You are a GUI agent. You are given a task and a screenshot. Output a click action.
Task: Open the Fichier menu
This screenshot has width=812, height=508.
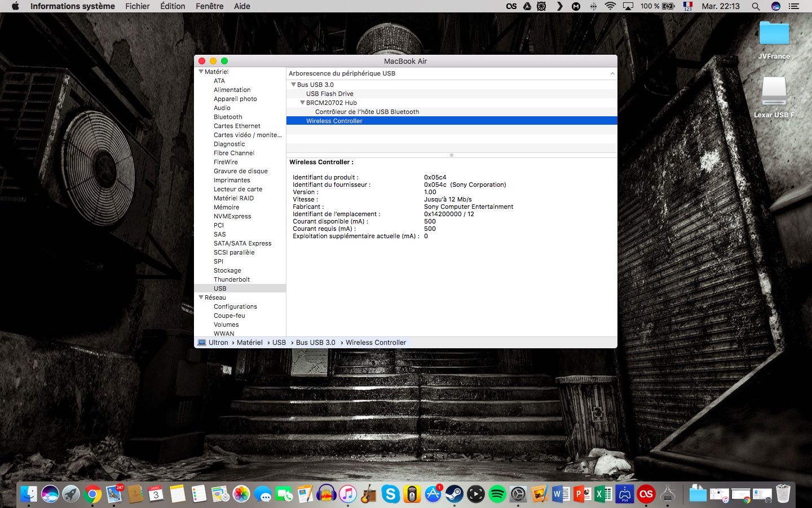137,6
